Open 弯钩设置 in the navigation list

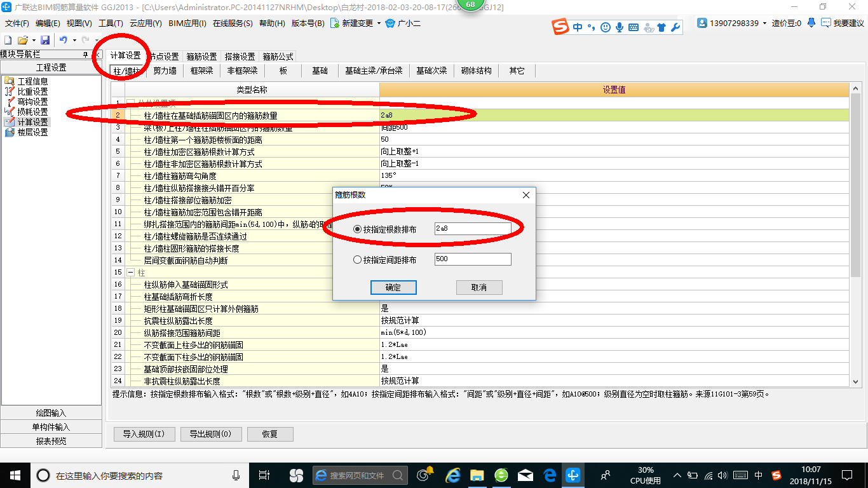pyautogui.click(x=32, y=102)
